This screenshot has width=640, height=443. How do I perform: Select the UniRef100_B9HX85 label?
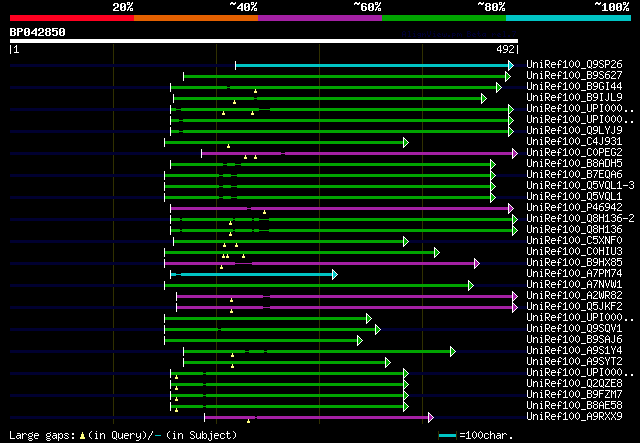pos(574,262)
